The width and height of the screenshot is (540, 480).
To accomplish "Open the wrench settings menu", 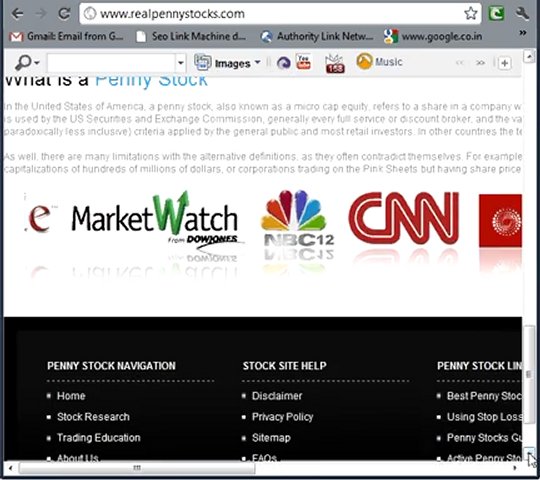I will pyautogui.click(x=522, y=14).
